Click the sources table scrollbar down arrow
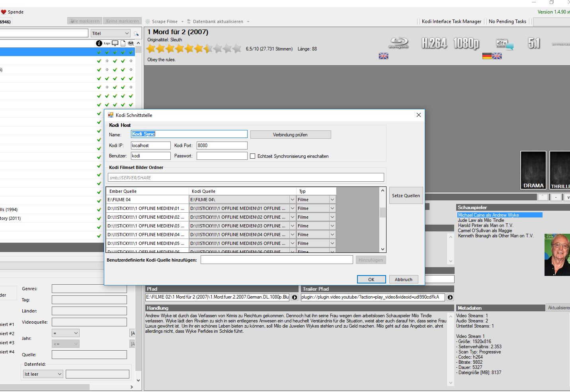This screenshot has width=570, height=392. coord(383,249)
